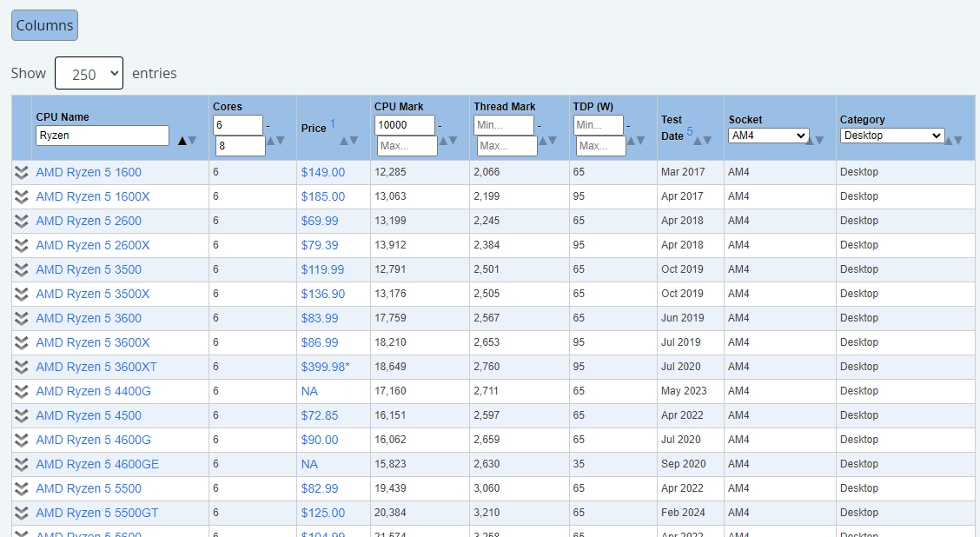Expand details for AMD Ryzen 5 1600 row
This screenshot has height=537, width=980.
click(21, 173)
